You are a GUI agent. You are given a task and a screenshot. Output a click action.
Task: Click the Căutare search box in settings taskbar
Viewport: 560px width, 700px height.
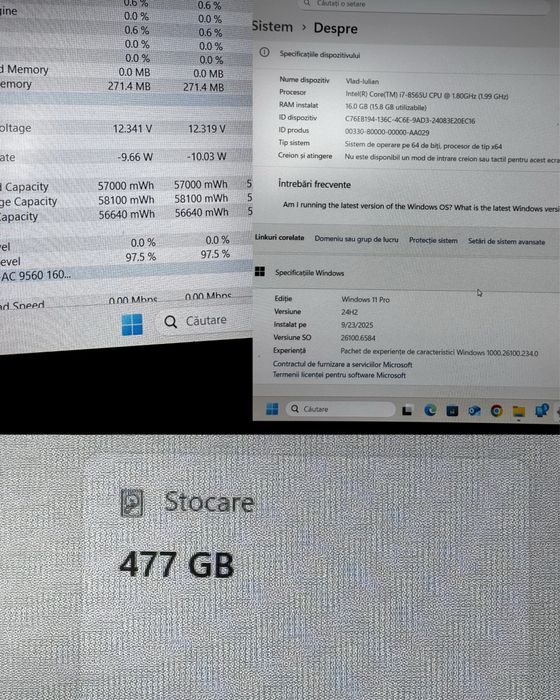pyautogui.click(x=340, y=409)
